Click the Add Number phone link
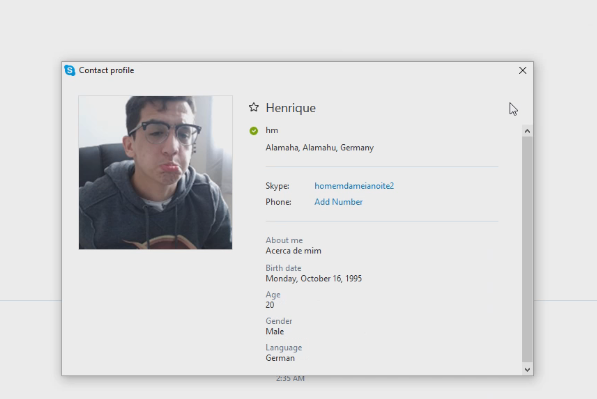Screen dimensions: 597x399 coord(338,202)
